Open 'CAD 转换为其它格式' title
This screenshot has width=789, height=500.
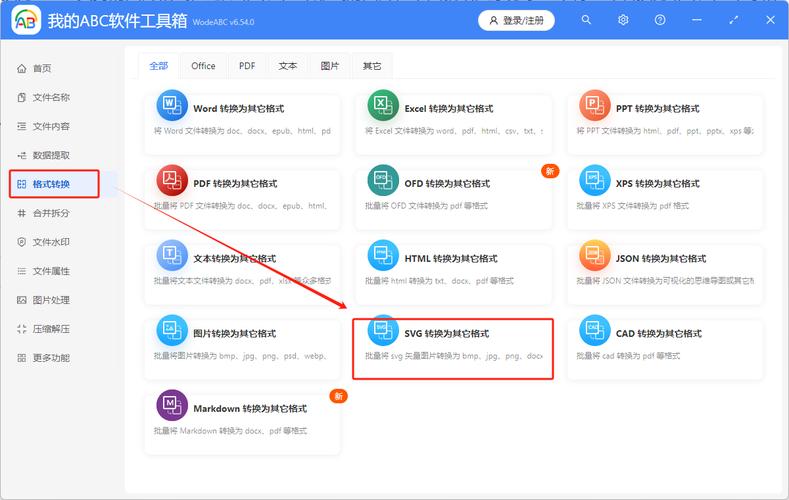click(x=659, y=334)
